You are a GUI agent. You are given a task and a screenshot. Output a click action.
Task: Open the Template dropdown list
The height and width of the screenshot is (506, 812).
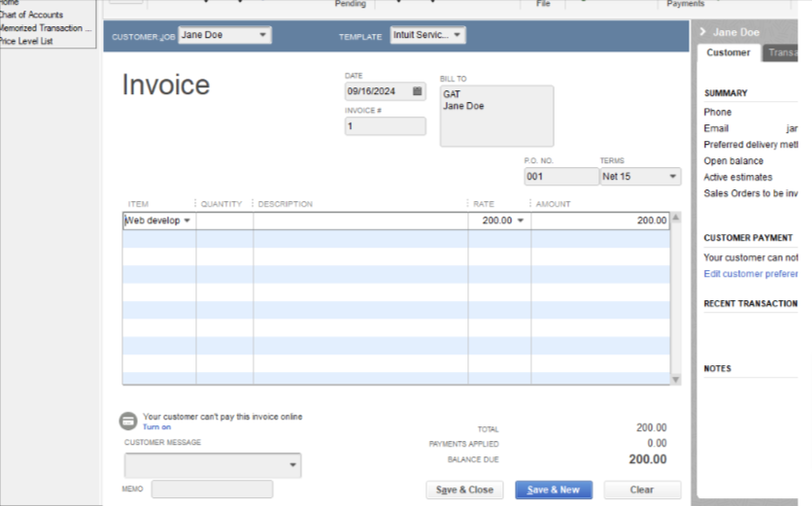[x=457, y=36]
